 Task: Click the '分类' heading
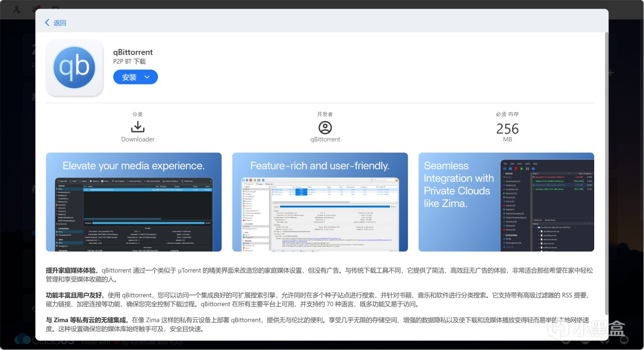[x=138, y=114]
